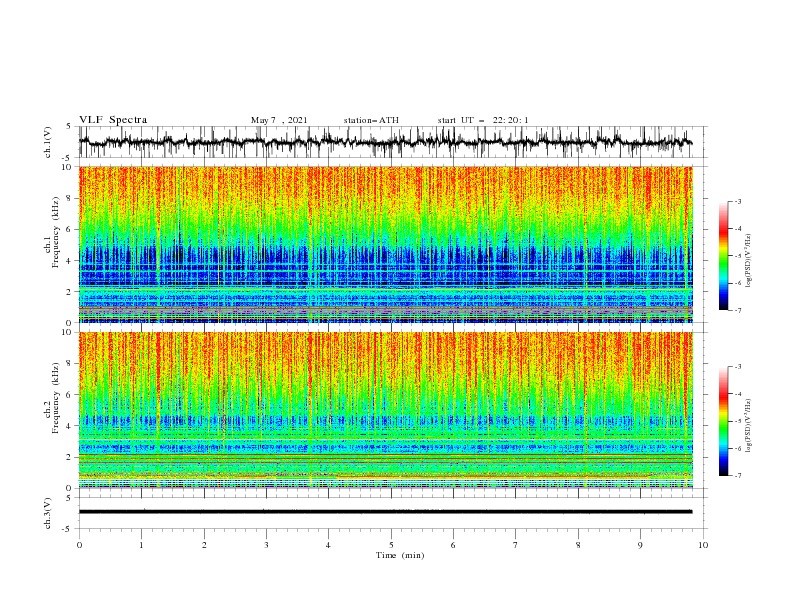Click the ch.3 voltage trace

(x=385, y=512)
